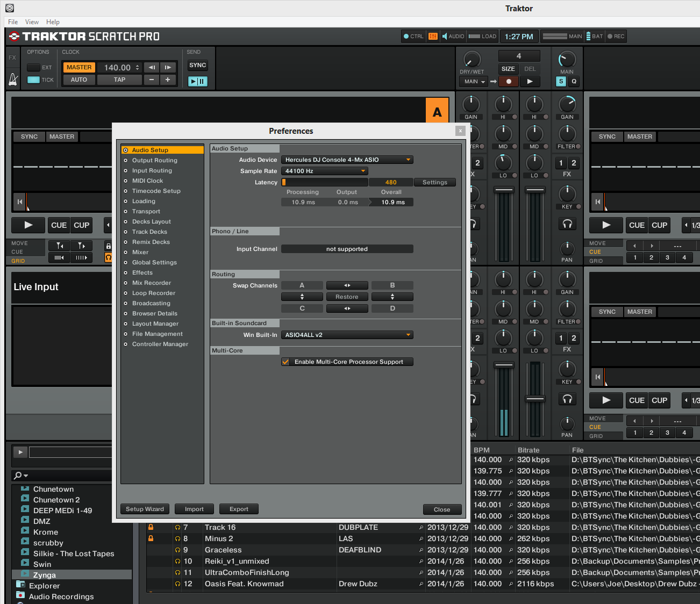Click the DRY/WET knob

[x=472, y=59]
